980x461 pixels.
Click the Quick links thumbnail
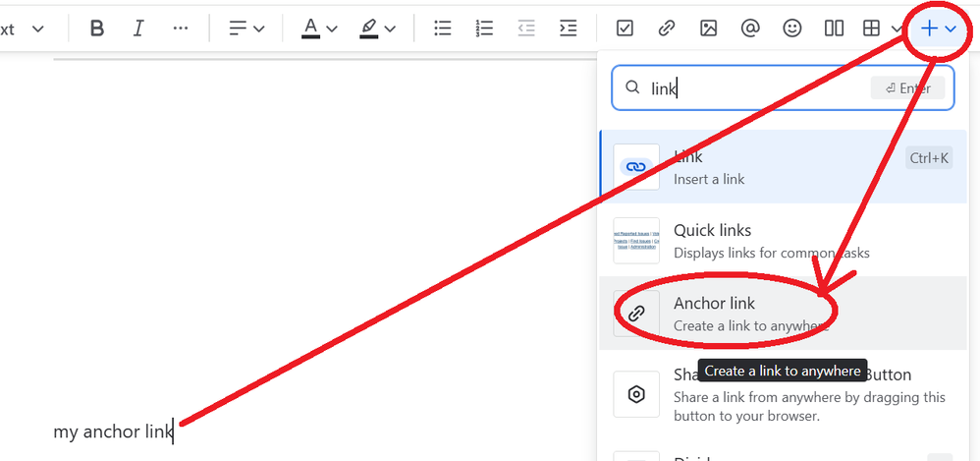click(x=636, y=240)
